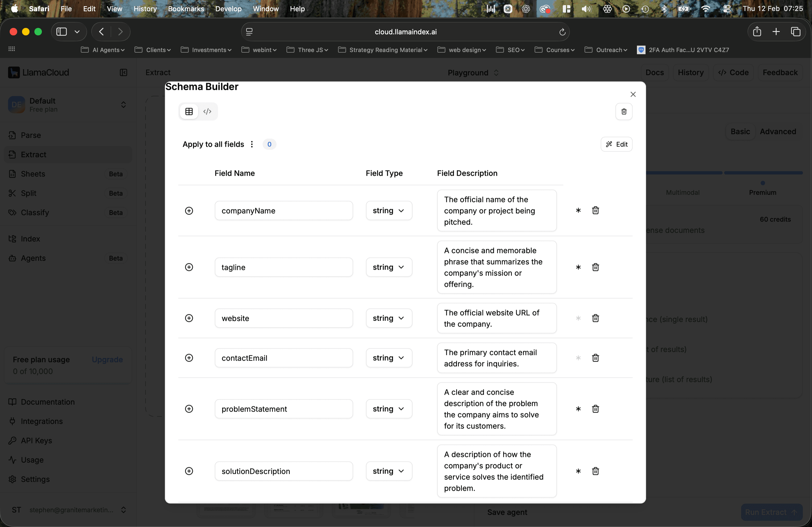The image size is (812, 527).
Task: Open the Window menu
Action: (266, 9)
